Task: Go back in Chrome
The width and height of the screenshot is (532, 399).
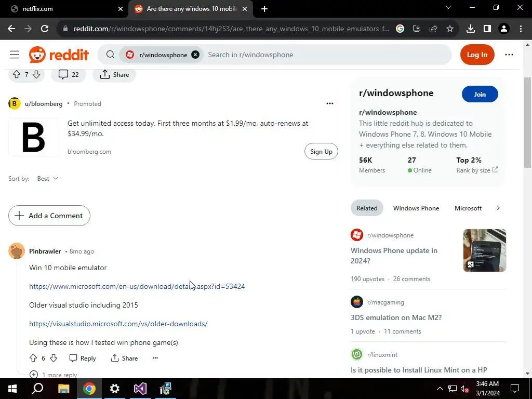Action: coord(11,29)
